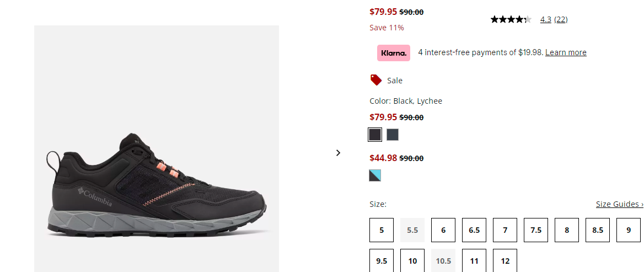Pick size 8.5
The width and height of the screenshot is (644, 272).
pyautogui.click(x=598, y=230)
